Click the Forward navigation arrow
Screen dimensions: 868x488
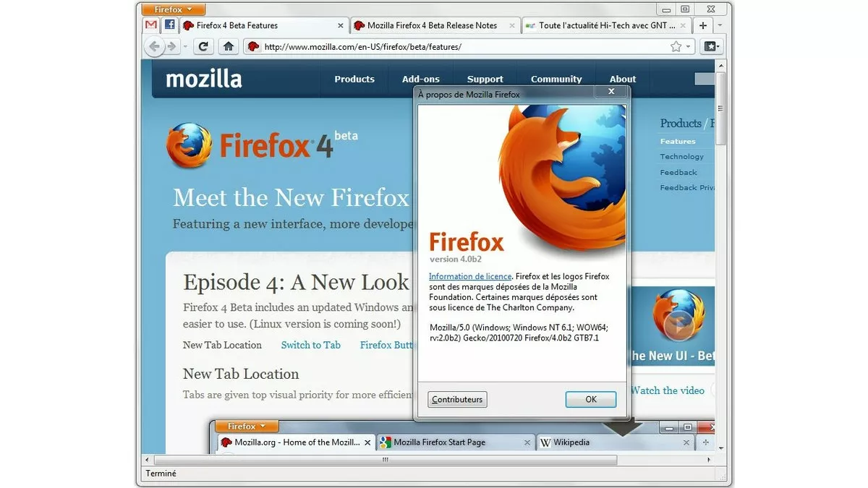tap(172, 46)
